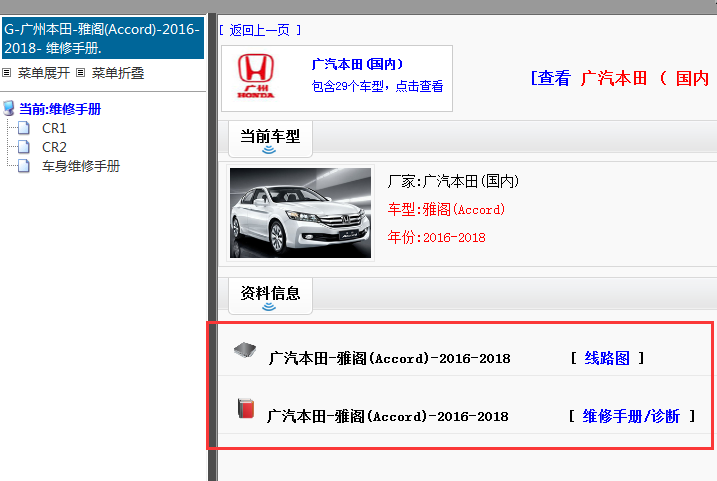Click the 广汽本田-雅阁(Accord)-2016-2018 title in 线路图 row
The height and width of the screenshot is (481, 717).
tap(390, 358)
